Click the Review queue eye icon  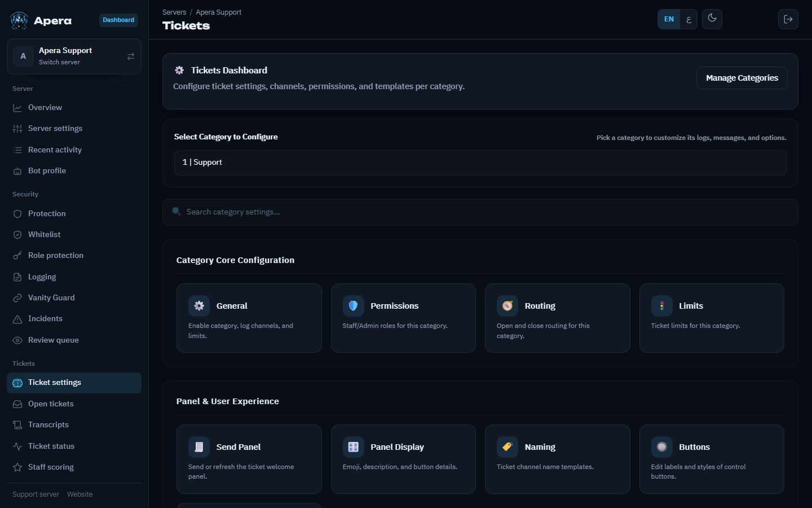pos(17,340)
